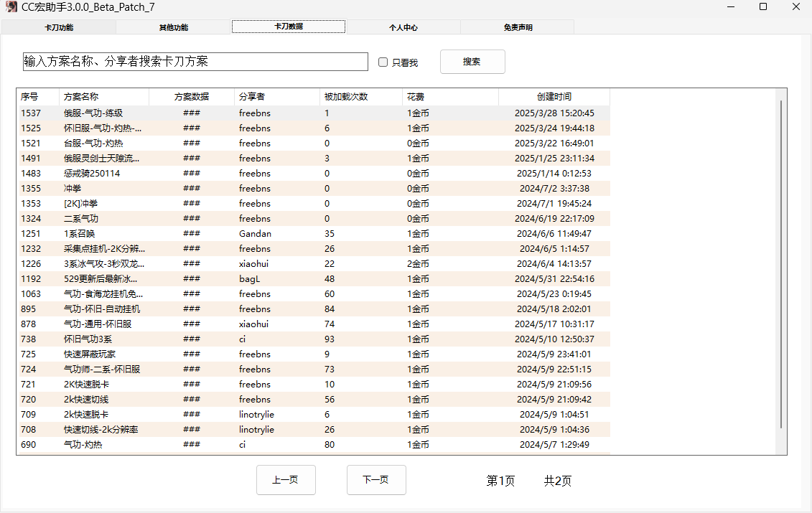Sort by 被加载次数 column header
812x513 pixels.
click(x=361, y=97)
